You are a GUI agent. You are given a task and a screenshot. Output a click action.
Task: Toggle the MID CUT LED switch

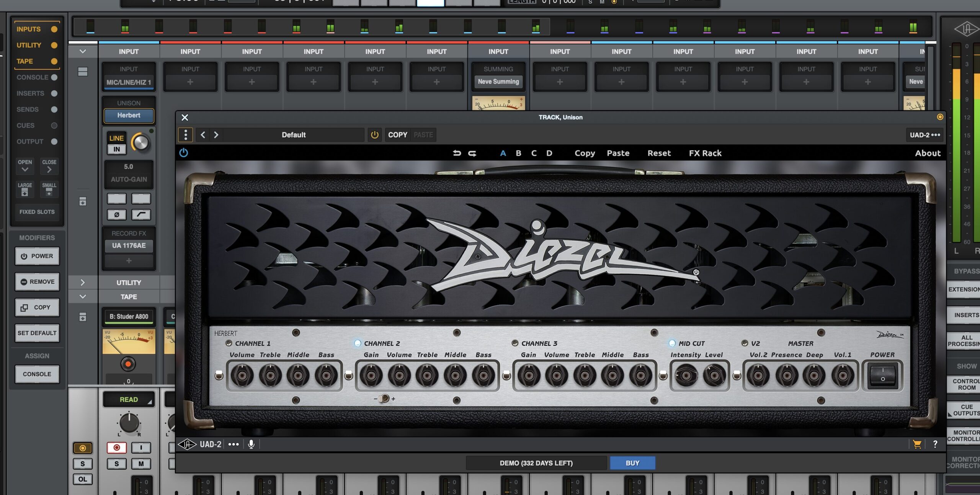pos(672,343)
